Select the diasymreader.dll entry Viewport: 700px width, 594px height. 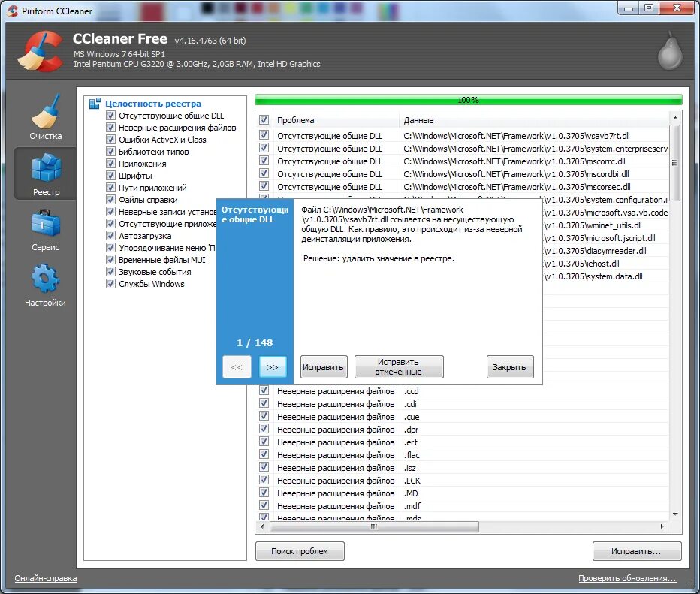[x=606, y=250]
